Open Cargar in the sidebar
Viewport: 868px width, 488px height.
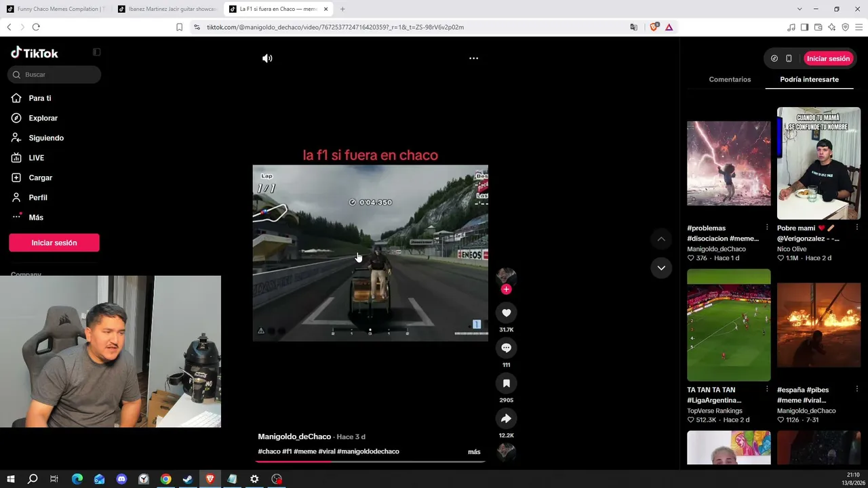(41, 178)
